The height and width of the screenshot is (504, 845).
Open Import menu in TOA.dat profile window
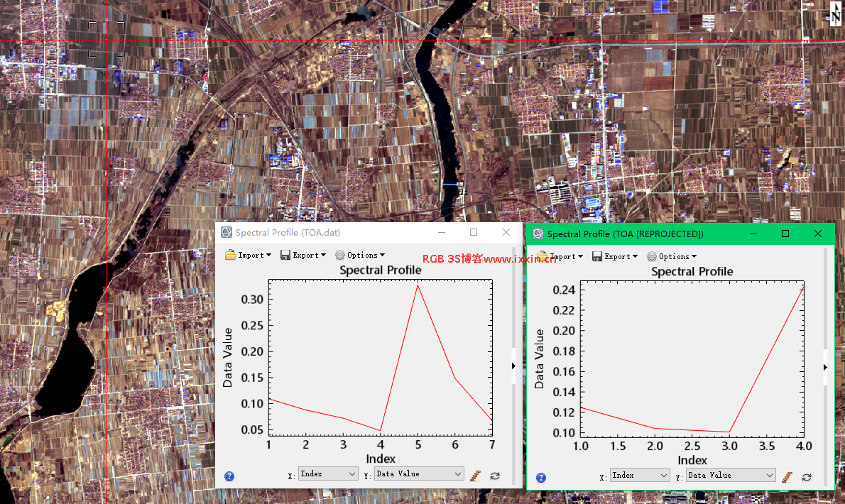point(249,256)
